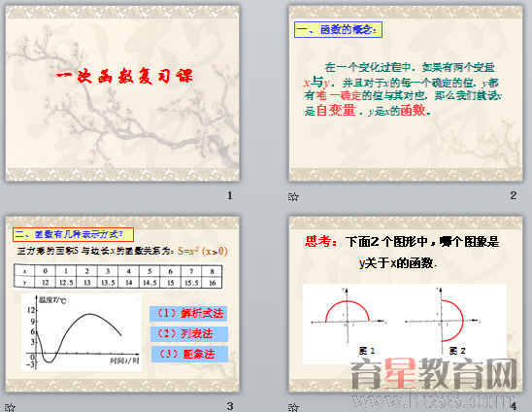Click the red-bordered heading 二、函数有几种表示方式
This screenshot has height=412, width=532.
click(73, 234)
